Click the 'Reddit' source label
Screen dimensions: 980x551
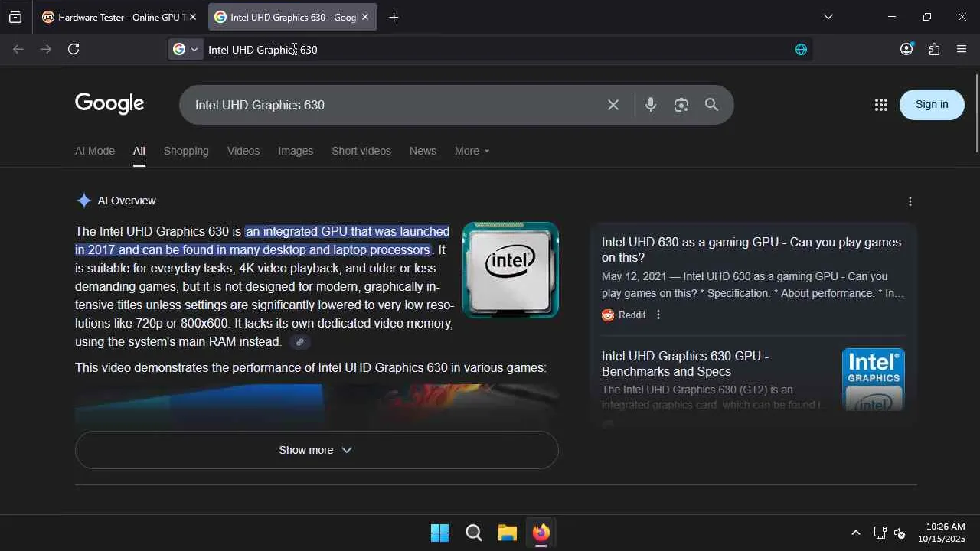632,315
